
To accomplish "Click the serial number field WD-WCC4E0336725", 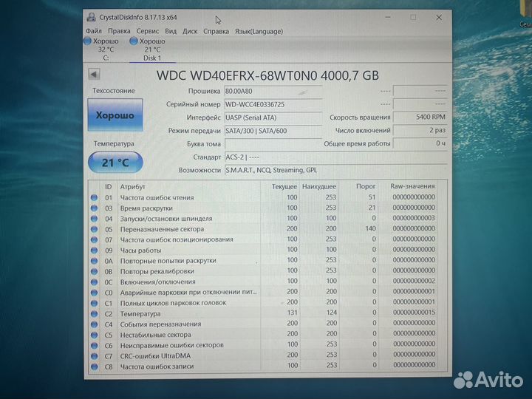I will tap(273, 104).
